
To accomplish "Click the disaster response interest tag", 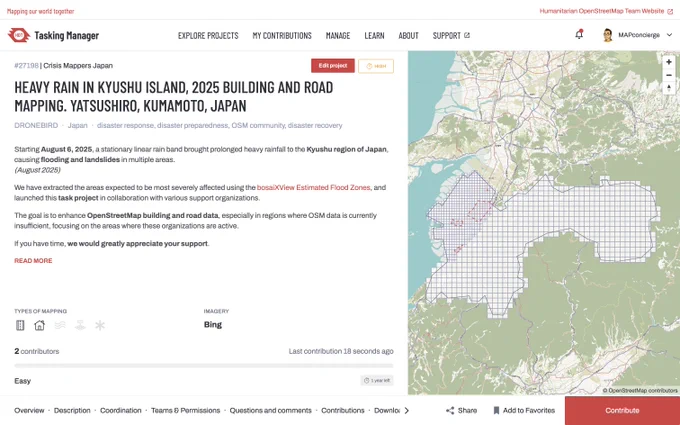I will pyautogui.click(x=125, y=125).
